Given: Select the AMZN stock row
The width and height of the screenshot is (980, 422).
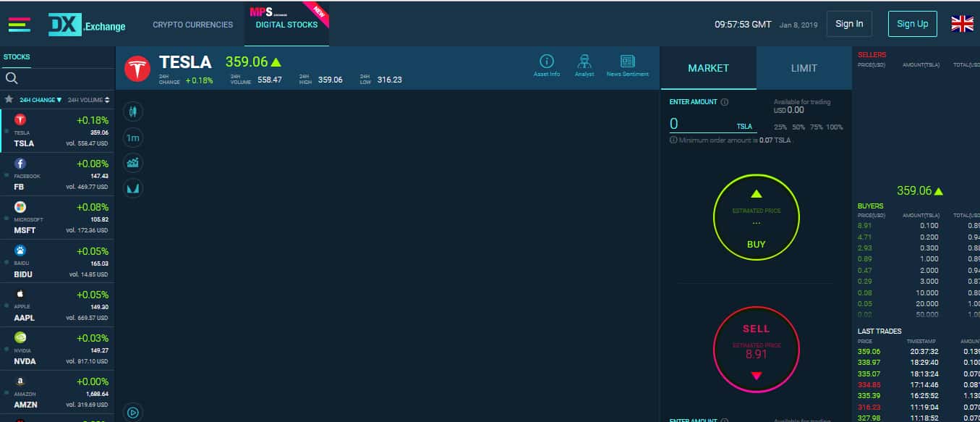Looking at the screenshot, I should coord(57,392).
